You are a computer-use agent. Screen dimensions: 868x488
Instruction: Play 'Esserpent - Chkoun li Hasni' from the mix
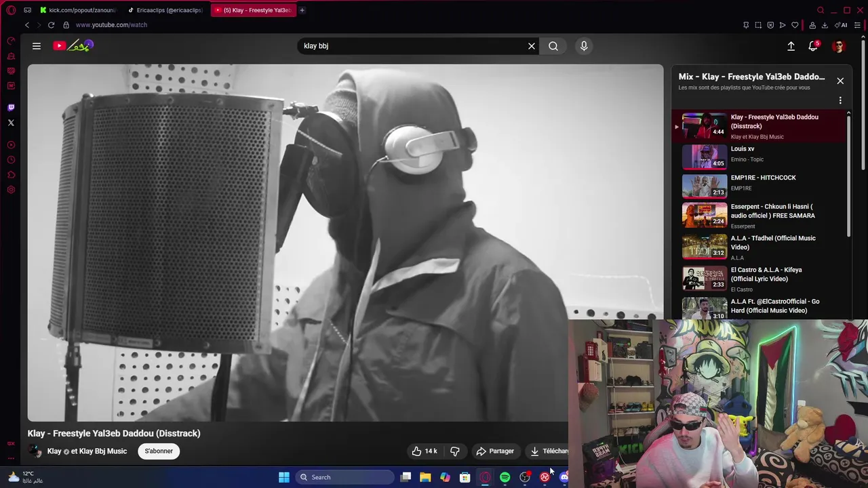point(759,215)
